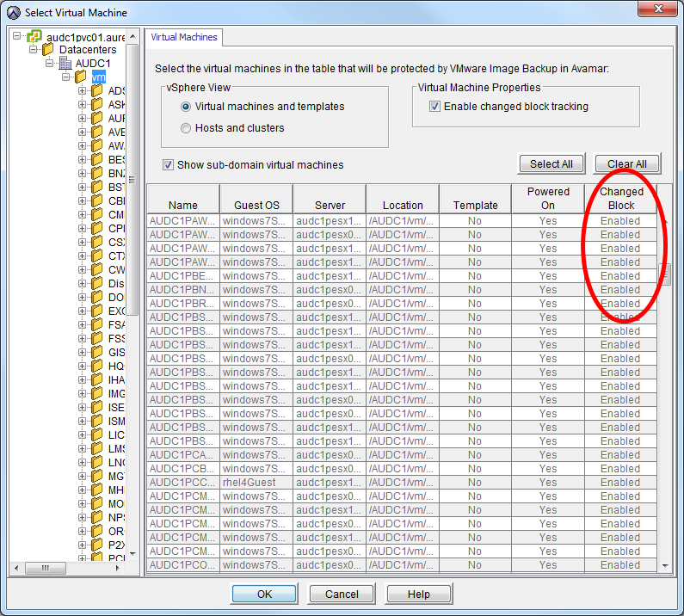Expand the DO folder node
The width and height of the screenshot is (684, 616).
pyautogui.click(x=82, y=297)
